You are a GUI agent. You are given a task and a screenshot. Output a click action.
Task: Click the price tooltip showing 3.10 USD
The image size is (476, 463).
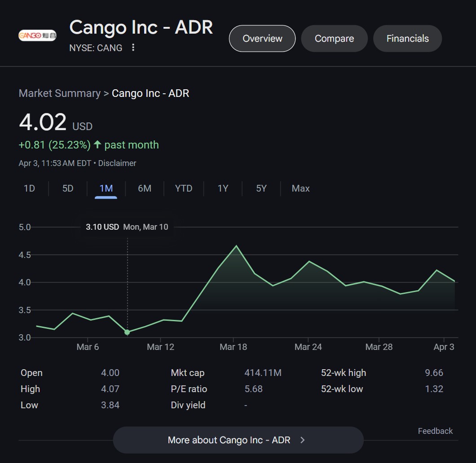tap(127, 227)
